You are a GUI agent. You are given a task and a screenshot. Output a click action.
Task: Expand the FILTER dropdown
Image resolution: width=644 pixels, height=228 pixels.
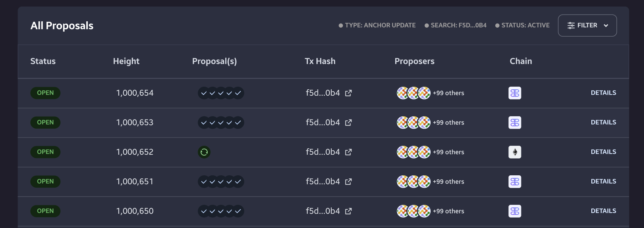(x=606, y=25)
